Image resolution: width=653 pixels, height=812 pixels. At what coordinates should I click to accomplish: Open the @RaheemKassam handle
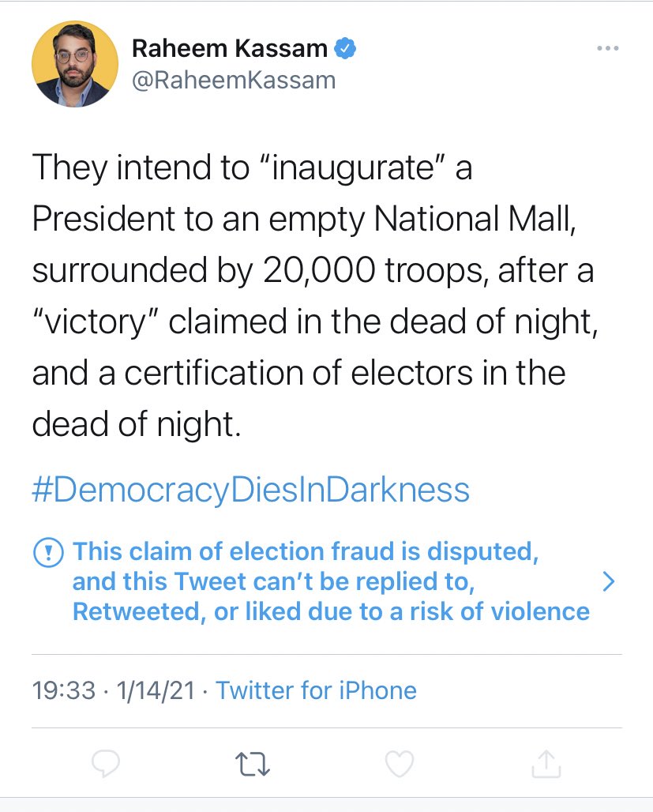[234, 80]
